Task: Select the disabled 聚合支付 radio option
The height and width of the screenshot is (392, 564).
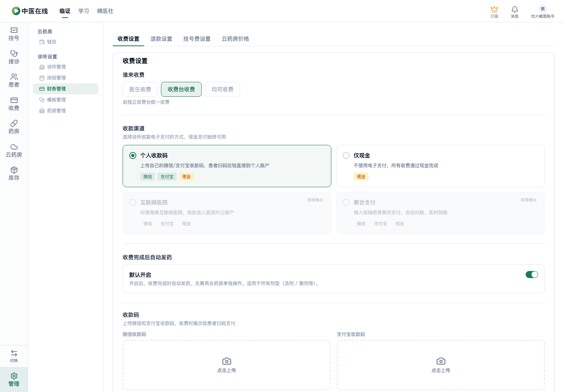Action: 346,202
